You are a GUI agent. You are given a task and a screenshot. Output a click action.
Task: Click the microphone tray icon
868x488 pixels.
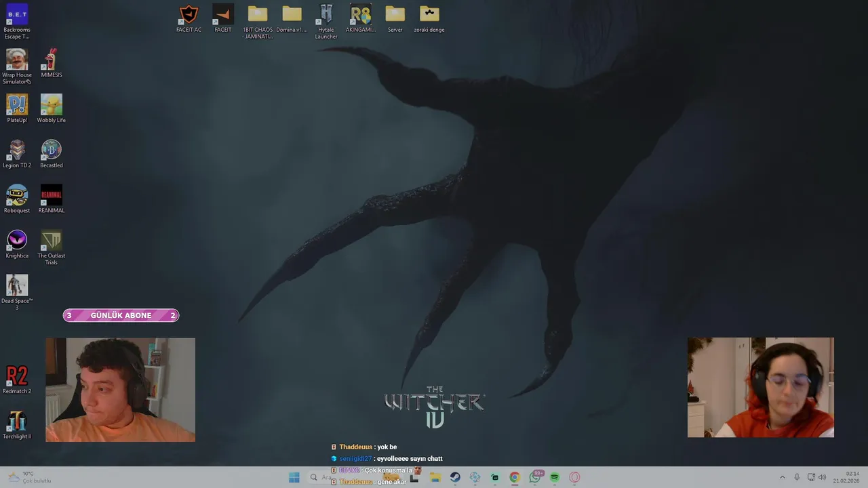point(797,477)
